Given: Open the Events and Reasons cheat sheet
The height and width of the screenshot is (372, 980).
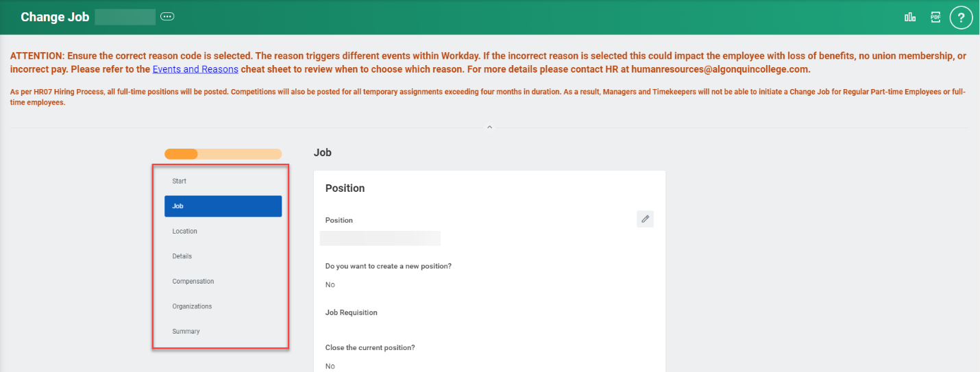Looking at the screenshot, I should (x=195, y=69).
